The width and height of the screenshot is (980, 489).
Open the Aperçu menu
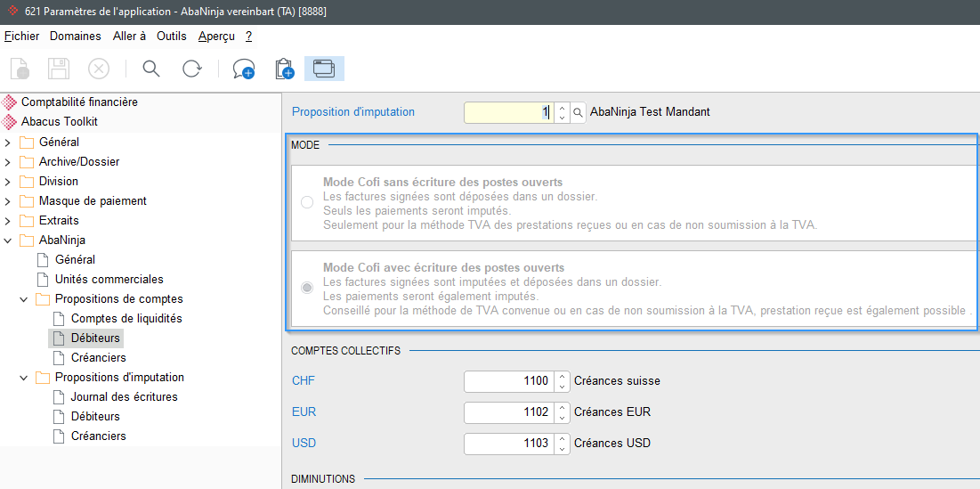(x=216, y=37)
